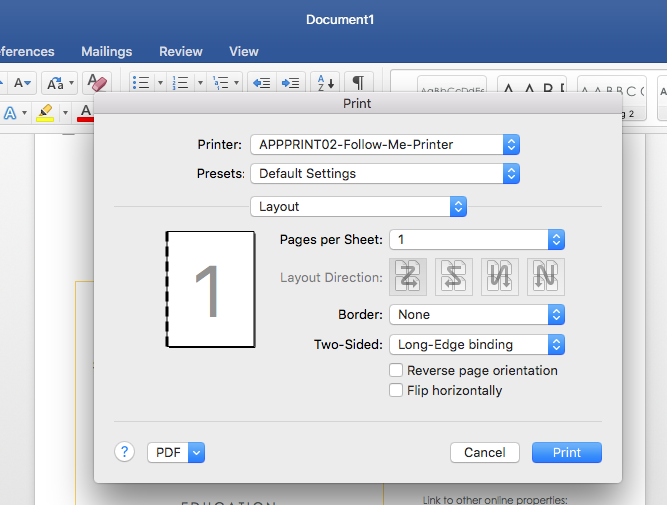This screenshot has width=667, height=505.
Task: Click the blue Print button
Action: click(567, 452)
